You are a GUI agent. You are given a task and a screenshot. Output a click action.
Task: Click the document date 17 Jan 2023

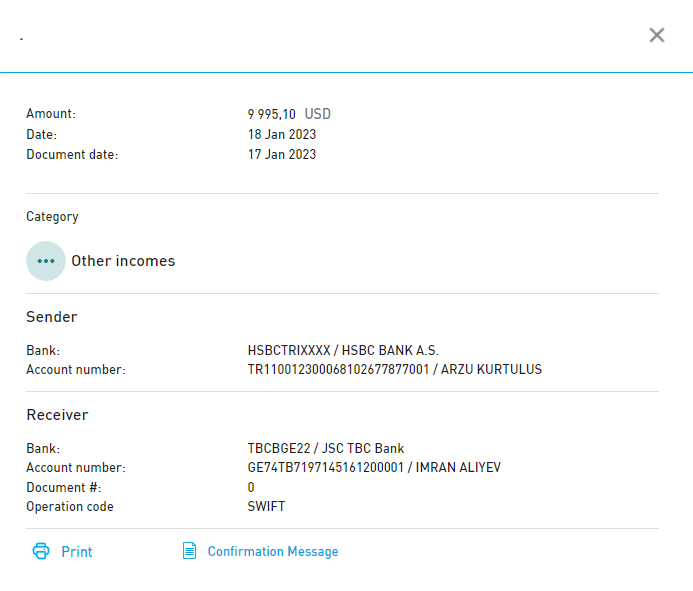pos(282,154)
